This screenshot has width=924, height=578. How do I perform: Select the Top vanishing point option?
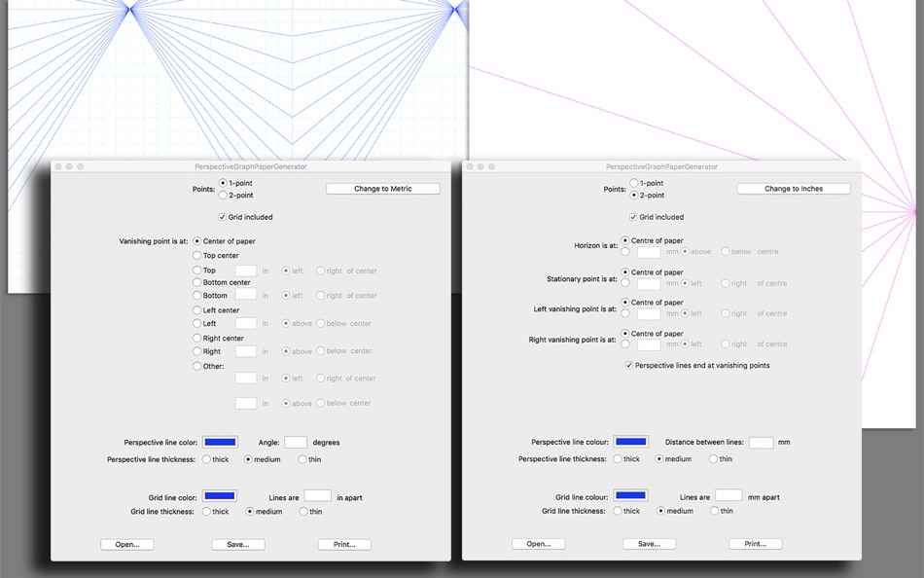(196, 271)
